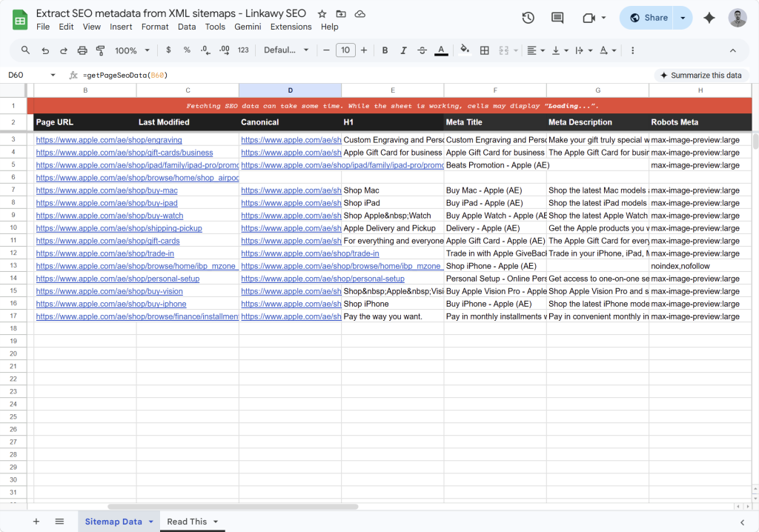Open the comments panel icon
The height and width of the screenshot is (532, 759).
(x=557, y=18)
